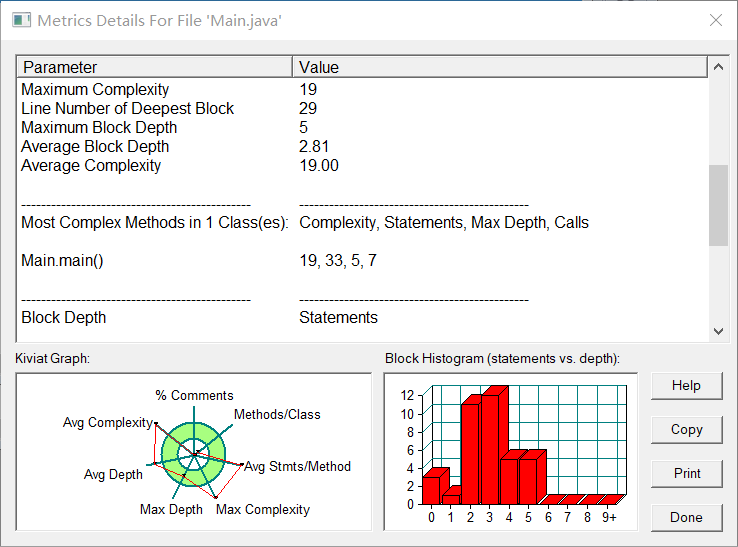
Task: Click the green Kiviat graph circle
Action: 193,454
